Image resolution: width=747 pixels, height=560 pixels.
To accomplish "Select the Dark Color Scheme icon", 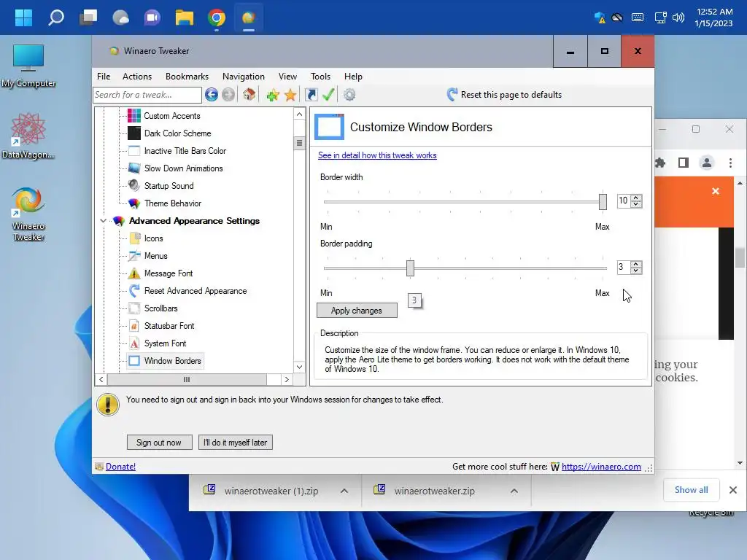I will point(134,133).
